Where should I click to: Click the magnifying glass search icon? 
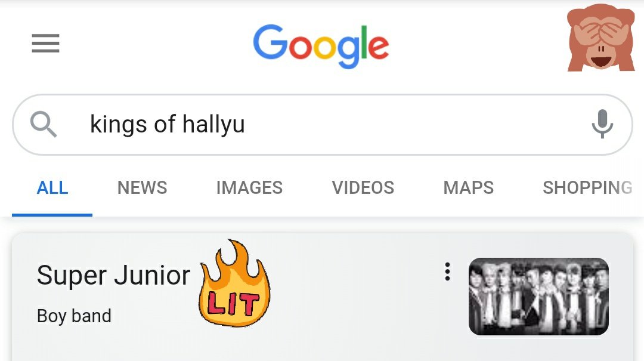tap(44, 124)
